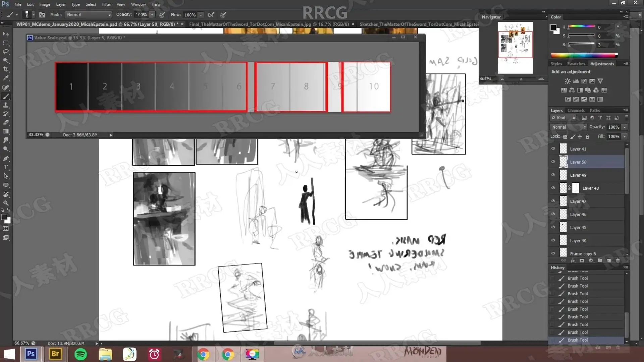Open the brush panel toggle icon
The width and height of the screenshot is (644, 362).
coord(42,15)
